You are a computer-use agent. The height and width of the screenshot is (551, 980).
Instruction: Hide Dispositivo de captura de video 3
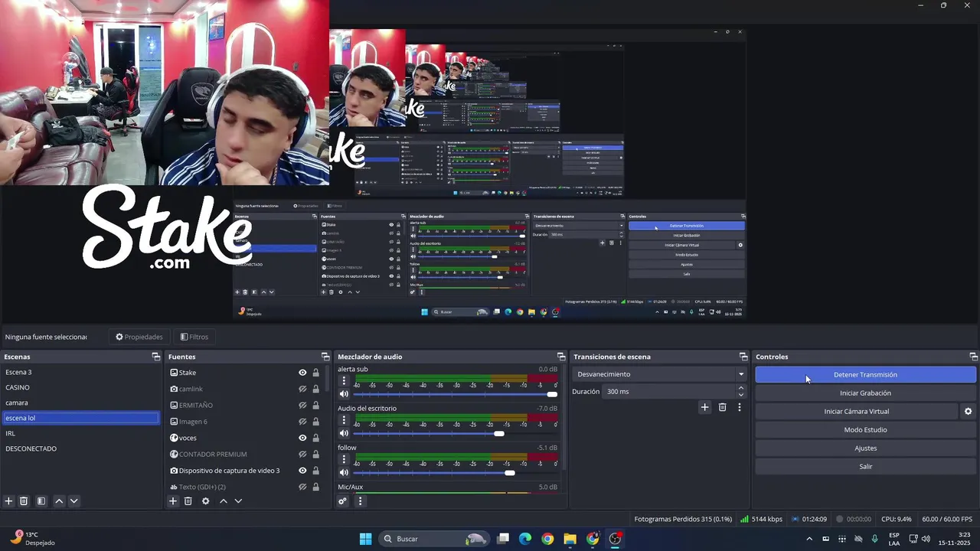(x=302, y=471)
